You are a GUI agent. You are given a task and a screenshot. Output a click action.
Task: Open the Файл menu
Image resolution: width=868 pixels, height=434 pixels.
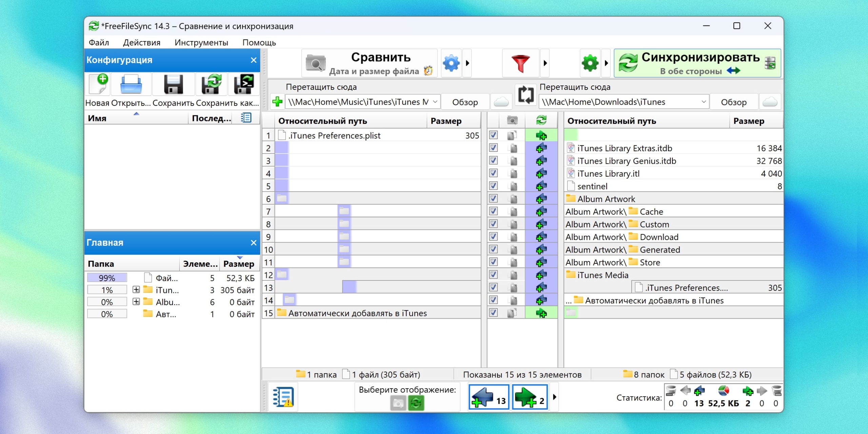(99, 42)
